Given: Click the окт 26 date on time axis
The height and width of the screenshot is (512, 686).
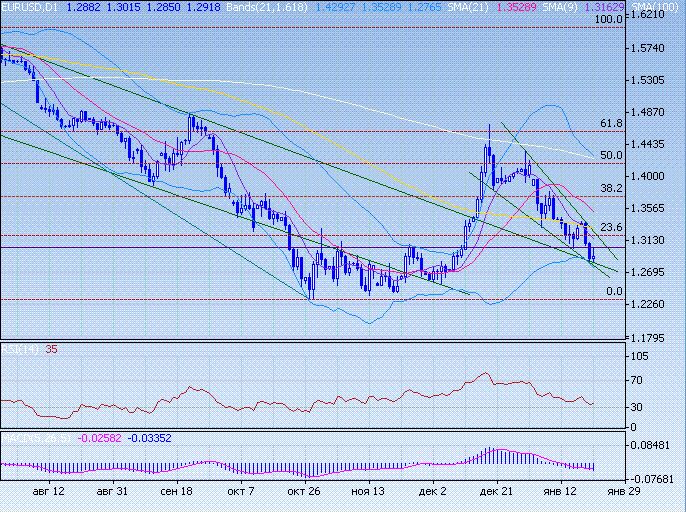Looking at the screenshot, I should pos(303,492).
